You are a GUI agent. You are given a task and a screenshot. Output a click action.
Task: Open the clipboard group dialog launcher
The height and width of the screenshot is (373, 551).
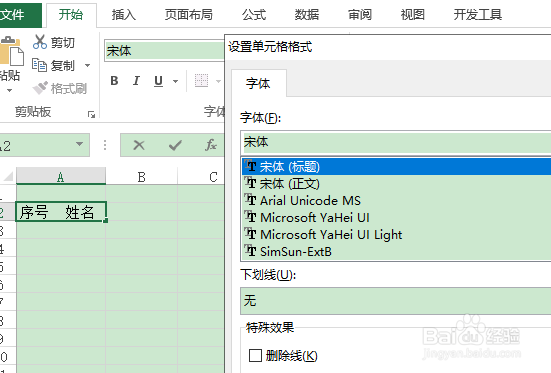91,114
